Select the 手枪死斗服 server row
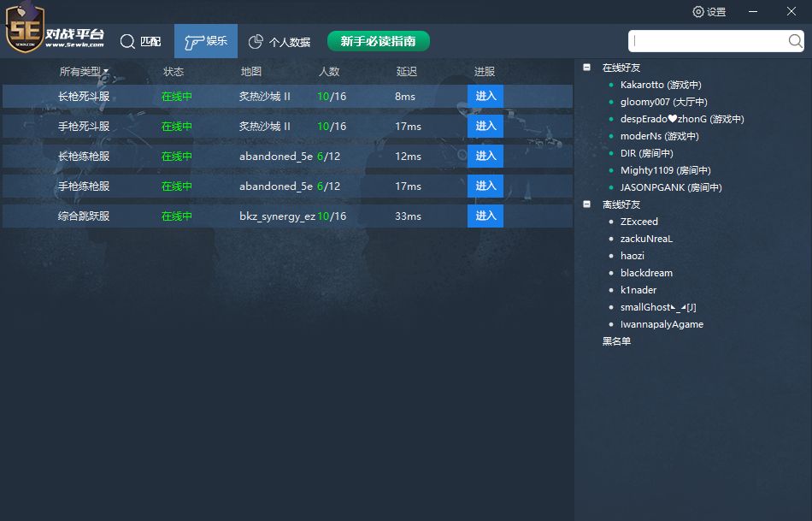This screenshot has height=521, width=812. coord(287,126)
